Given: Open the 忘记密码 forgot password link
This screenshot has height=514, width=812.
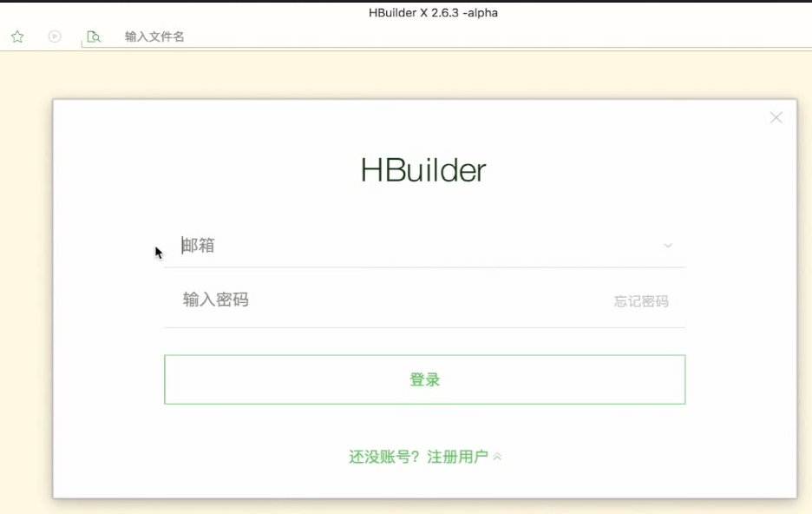Looking at the screenshot, I should [641, 301].
